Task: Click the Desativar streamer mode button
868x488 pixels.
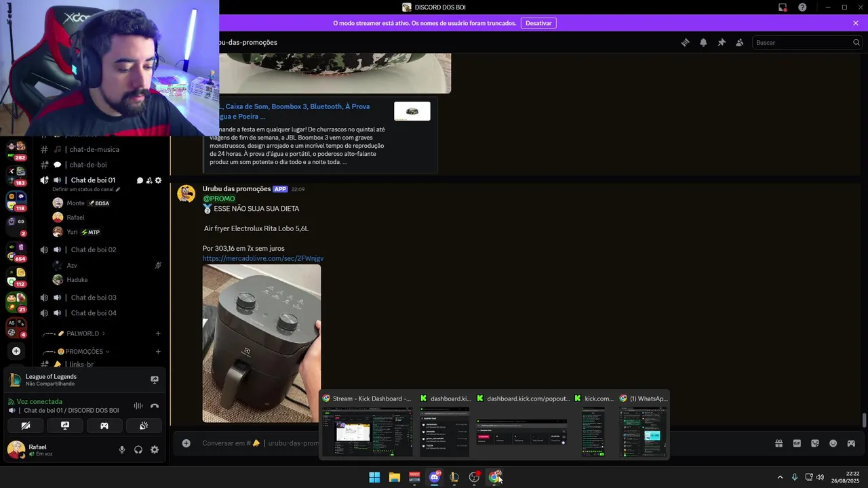Action: (538, 23)
